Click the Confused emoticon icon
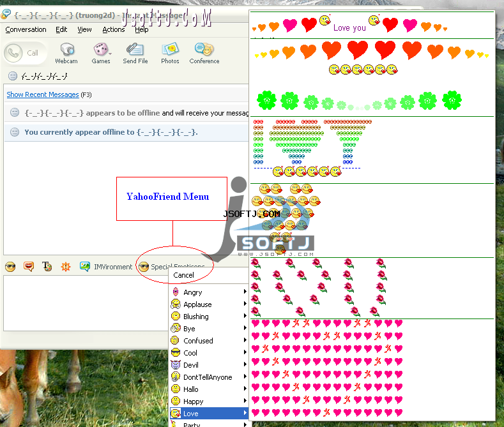The height and width of the screenshot is (427, 504). click(x=175, y=340)
